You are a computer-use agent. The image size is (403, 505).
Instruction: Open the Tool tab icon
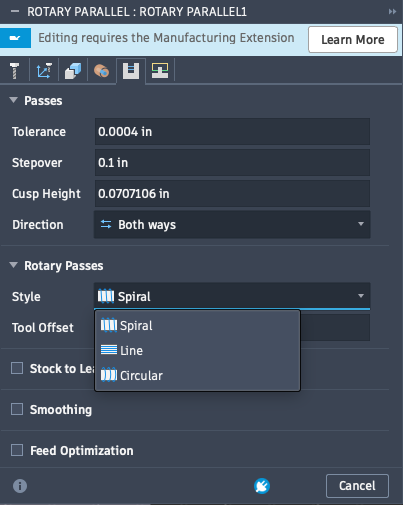click(x=14, y=71)
